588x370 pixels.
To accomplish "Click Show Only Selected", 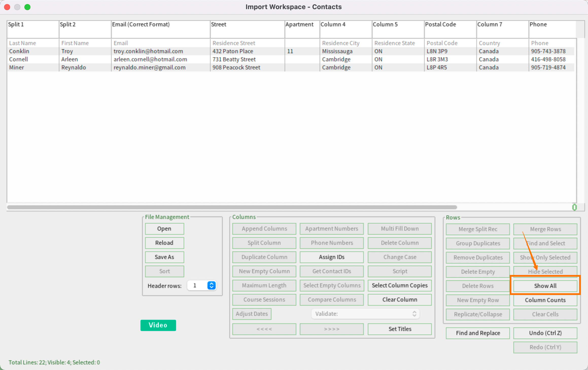I will pyautogui.click(x=545, y=258).
